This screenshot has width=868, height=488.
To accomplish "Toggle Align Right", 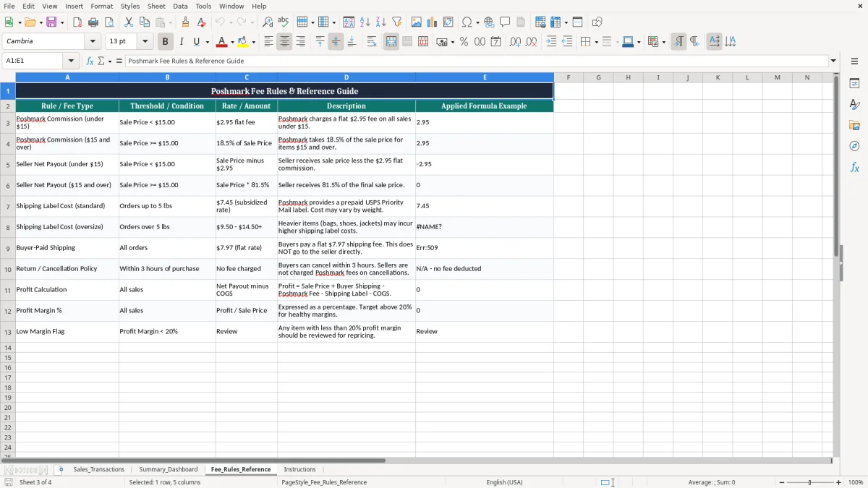I will point(300,42).
